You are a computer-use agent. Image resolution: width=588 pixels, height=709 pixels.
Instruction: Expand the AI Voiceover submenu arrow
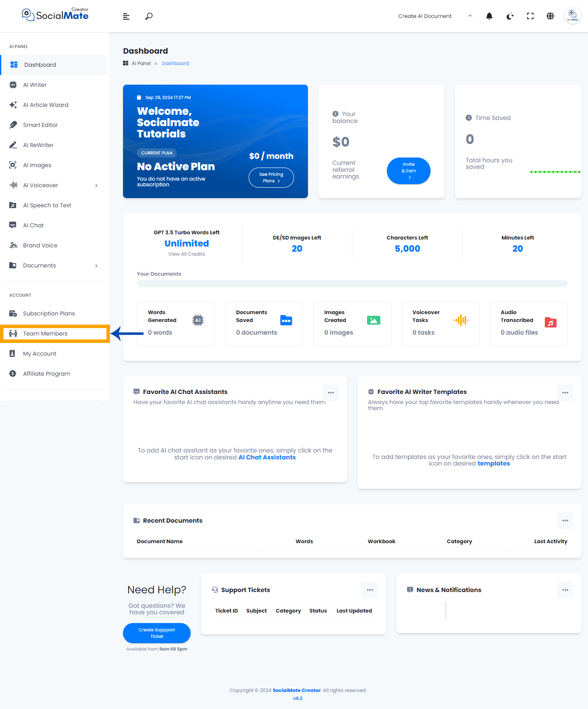[x=96, y=185]
